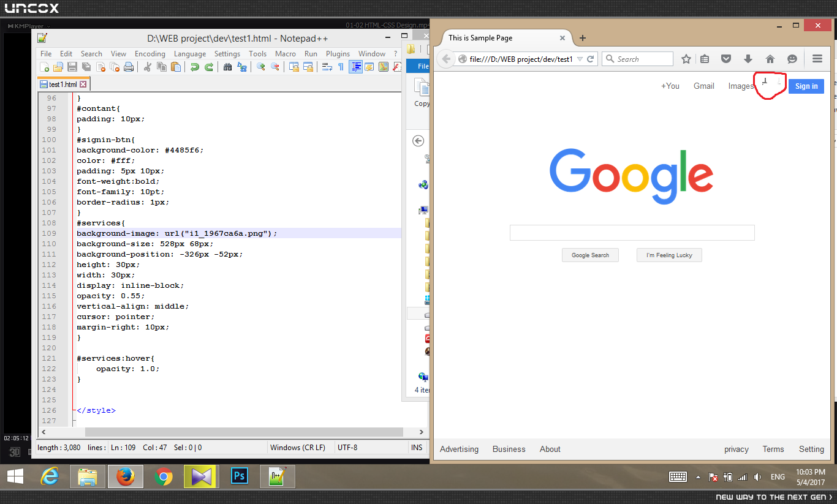Undo the last edit in Notepad++

tap(195, 67)
